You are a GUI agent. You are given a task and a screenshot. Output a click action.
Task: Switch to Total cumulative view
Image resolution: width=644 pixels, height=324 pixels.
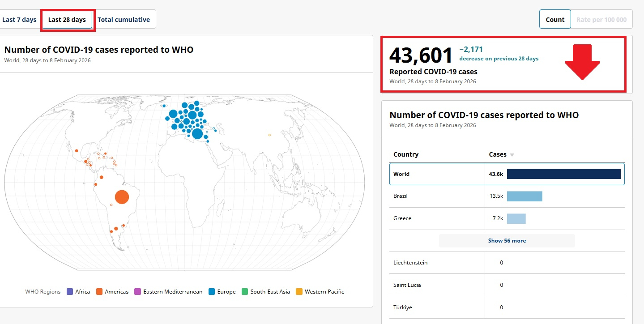click(124, 20)
